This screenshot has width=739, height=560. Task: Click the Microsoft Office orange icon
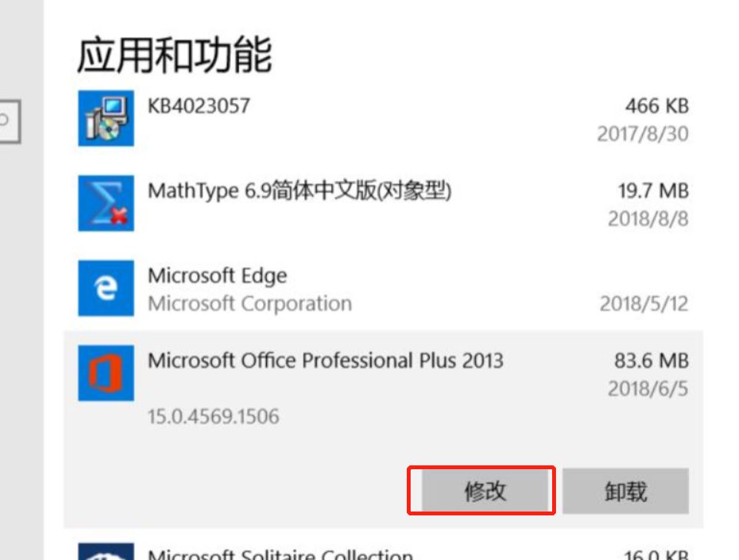pos(105,373)
